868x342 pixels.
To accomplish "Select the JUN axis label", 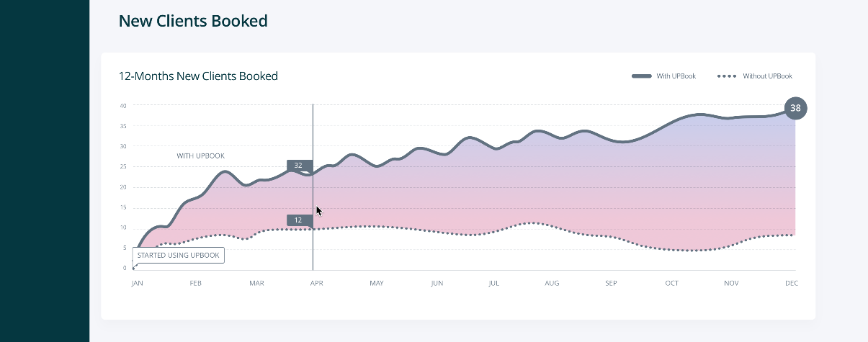I will (437, 284).
